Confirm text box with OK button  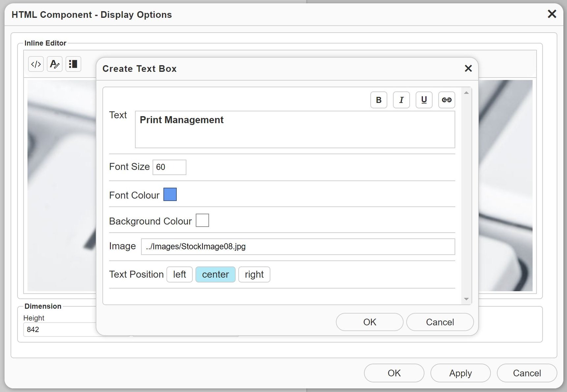pyautogui.click(x=370, y=322)
